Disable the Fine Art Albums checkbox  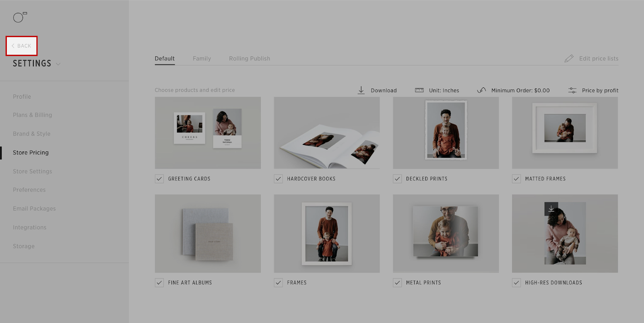159,283
